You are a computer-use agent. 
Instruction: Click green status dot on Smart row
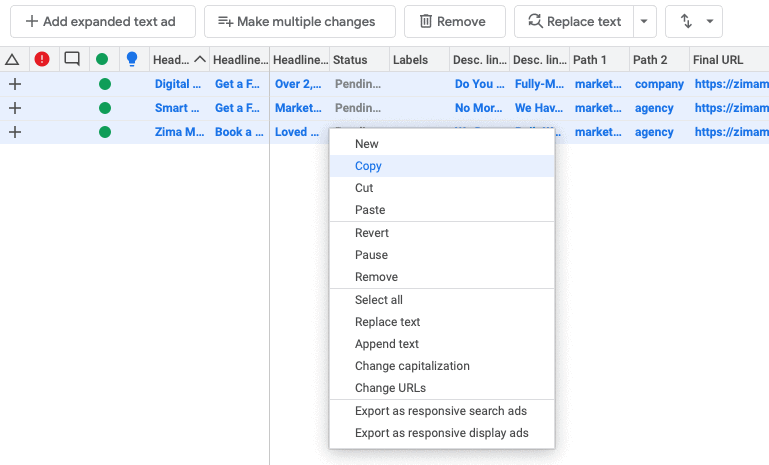[x=104, y=108]
